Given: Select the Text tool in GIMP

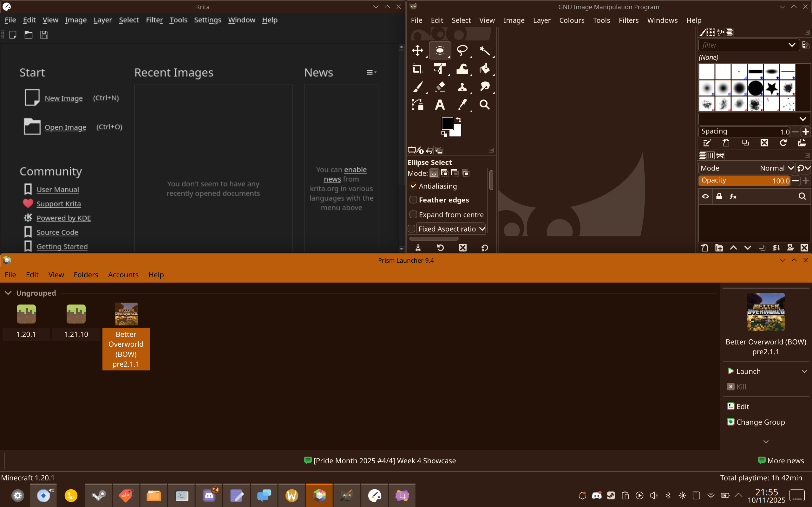Looking at the screenshot, I should click(x=440, y=105).
